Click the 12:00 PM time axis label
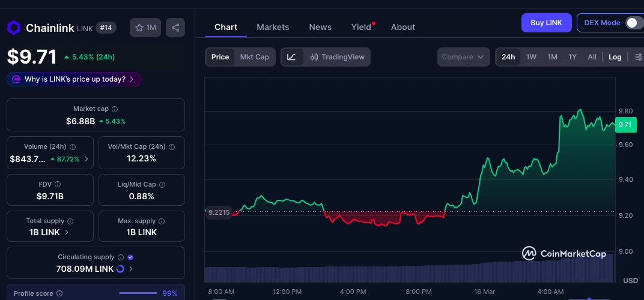Image resolution: width=644 pixels, height=300 pixels. click(x=287, y=292)
